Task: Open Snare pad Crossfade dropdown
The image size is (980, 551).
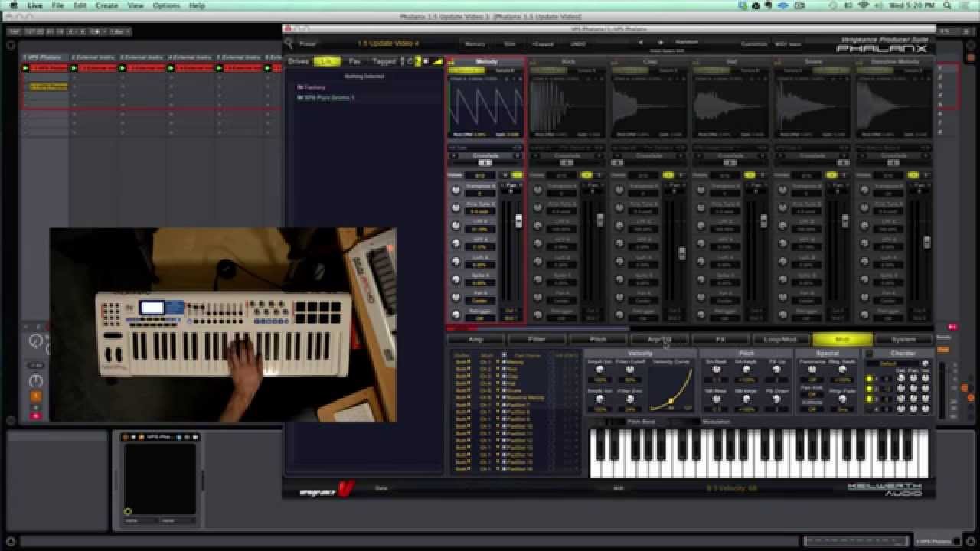Action: 813,155
